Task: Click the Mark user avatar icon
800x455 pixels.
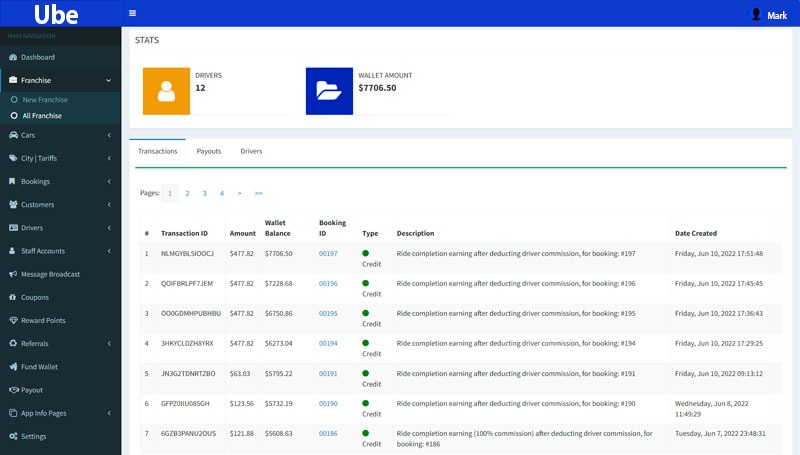Action: (x=756, y=14)
